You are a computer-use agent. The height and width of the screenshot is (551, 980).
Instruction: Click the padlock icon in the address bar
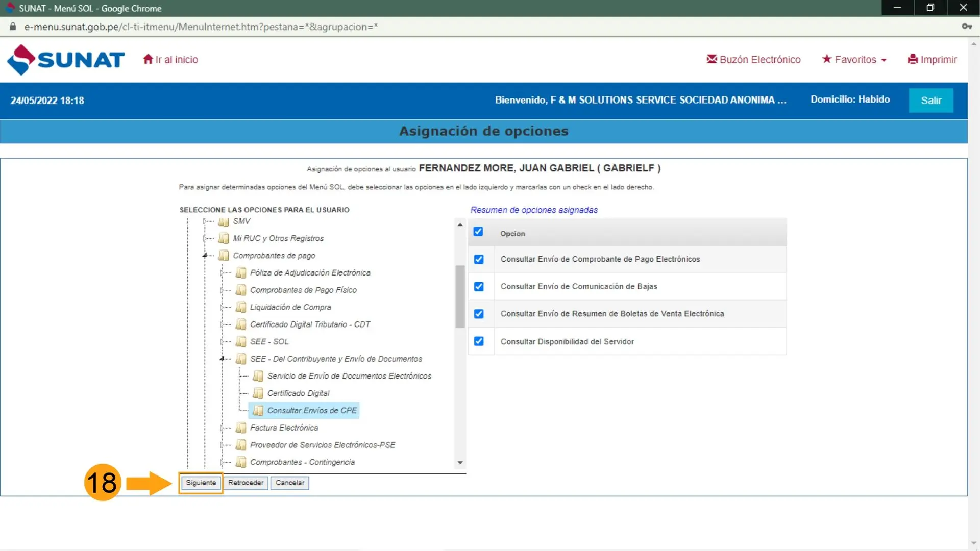click(13, 27)
